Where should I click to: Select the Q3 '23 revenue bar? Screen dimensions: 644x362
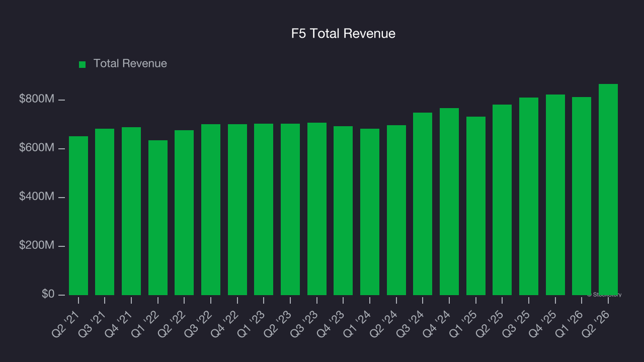tap(317, 209)
